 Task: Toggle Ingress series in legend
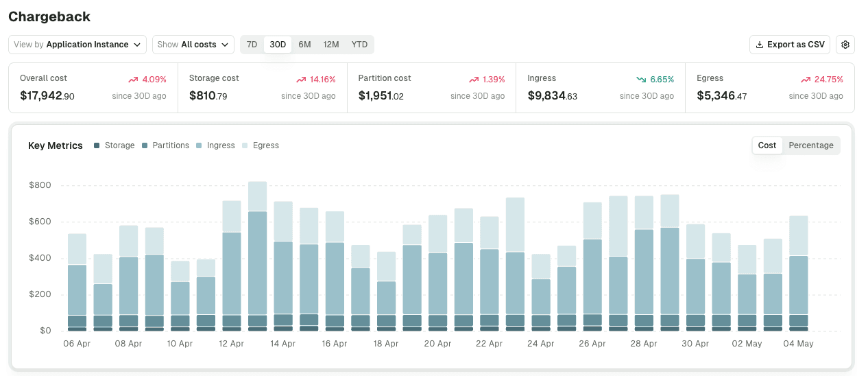point(215,145)
